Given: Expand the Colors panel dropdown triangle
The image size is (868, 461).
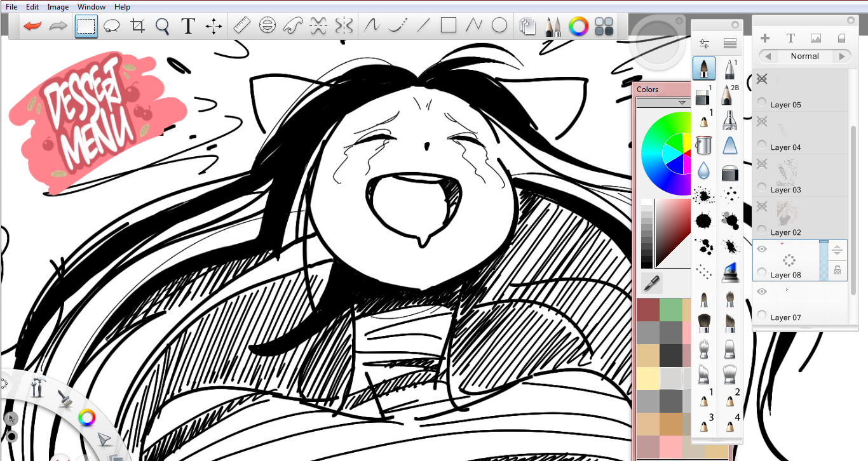Looking at the screenshot, I should tap(682, 102).
